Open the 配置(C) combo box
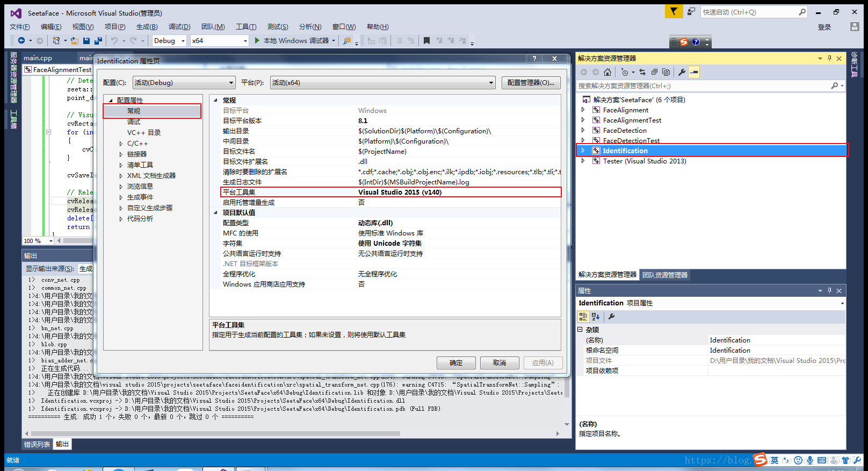 point(184,82)
